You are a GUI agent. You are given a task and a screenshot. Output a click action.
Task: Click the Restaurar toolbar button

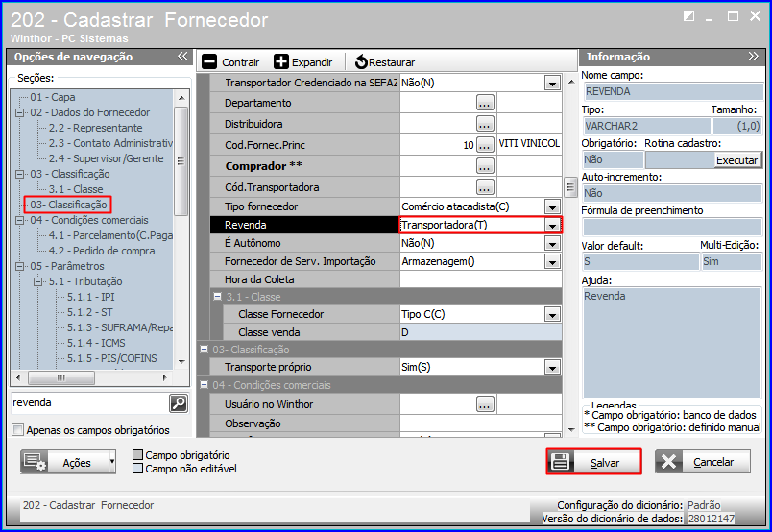tap(385, 62)
